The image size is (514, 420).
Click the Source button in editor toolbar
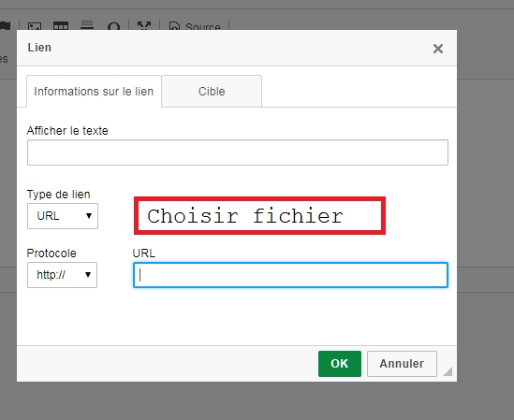195,26
